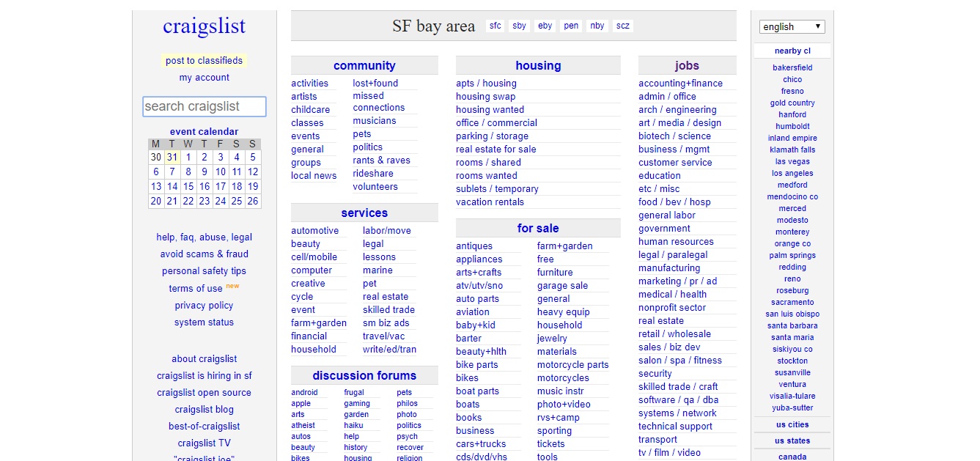This screenshot has height=461, width=980.
Task: Open lost+found in community
Action: [x=375, y=84]
